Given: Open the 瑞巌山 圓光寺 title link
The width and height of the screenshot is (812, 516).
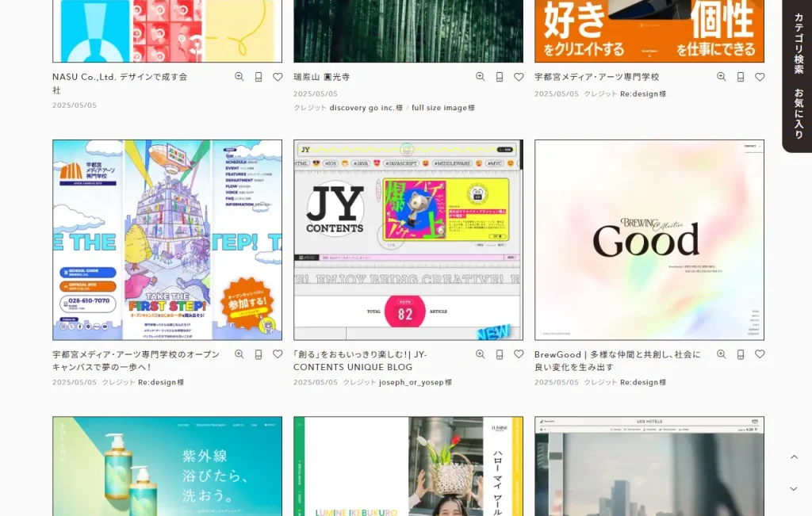Looking at the screenshot, I should coord(322,77).
